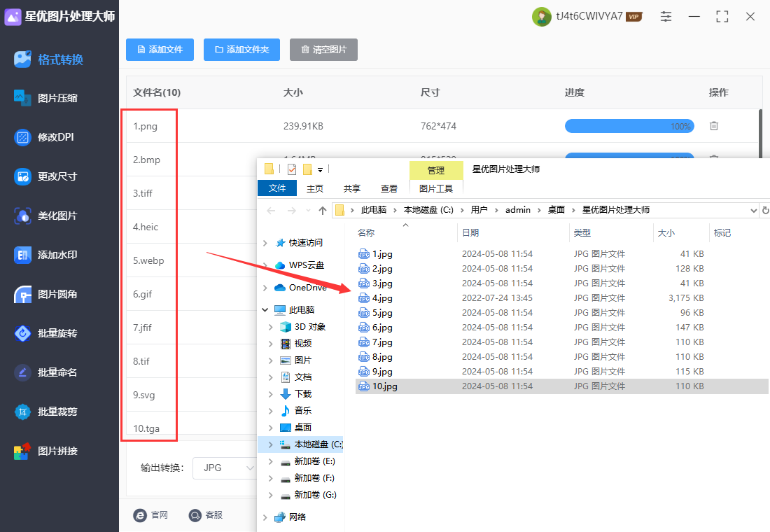This screenshot has width=770, height=532.
Task: Sort files by 类型 column header
Action: click(x=582, y=233)
